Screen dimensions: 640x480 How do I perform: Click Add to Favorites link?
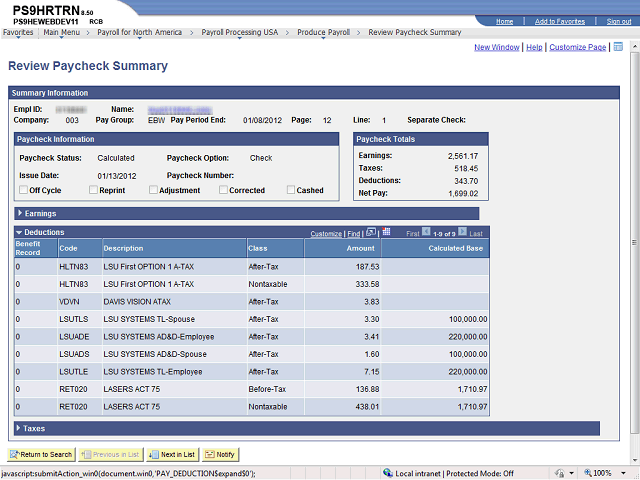(560, 21)
